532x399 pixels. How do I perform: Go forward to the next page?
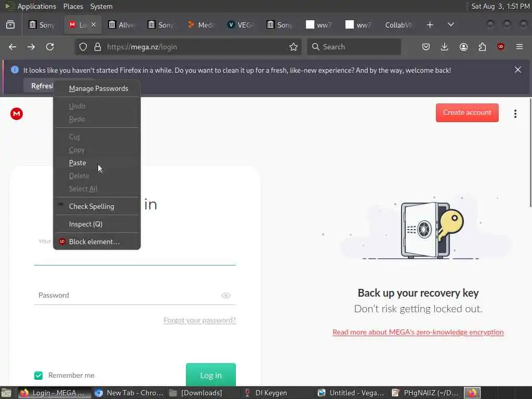(31, 47)
